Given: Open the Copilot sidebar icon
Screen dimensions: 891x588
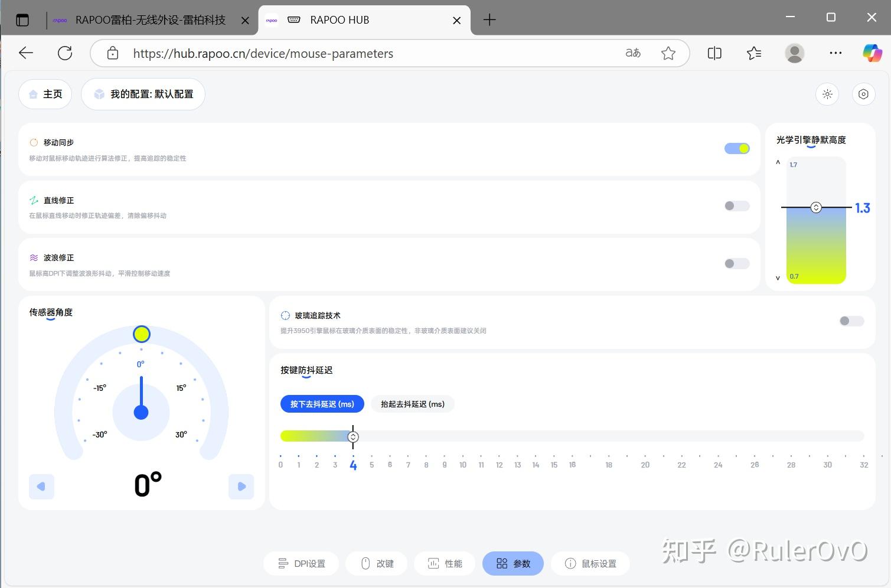Looking at the screenshot, I should click(x=872, y=53).
